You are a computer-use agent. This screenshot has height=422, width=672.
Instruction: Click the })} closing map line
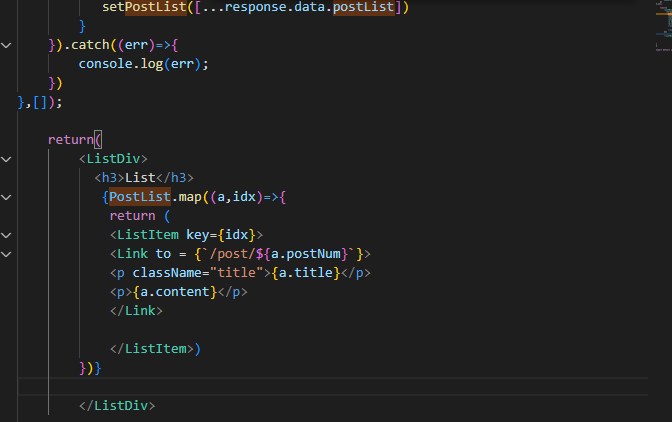point(90,368)
